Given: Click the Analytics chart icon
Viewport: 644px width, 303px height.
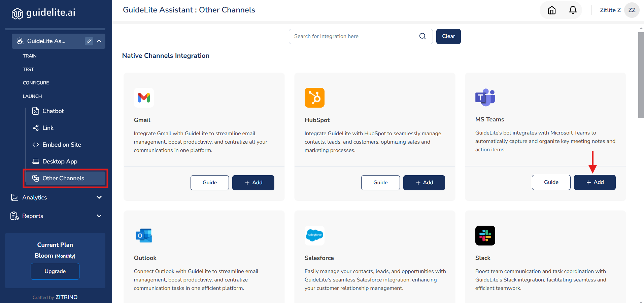Looking at the screenshot, I should [x=14, y=197].
